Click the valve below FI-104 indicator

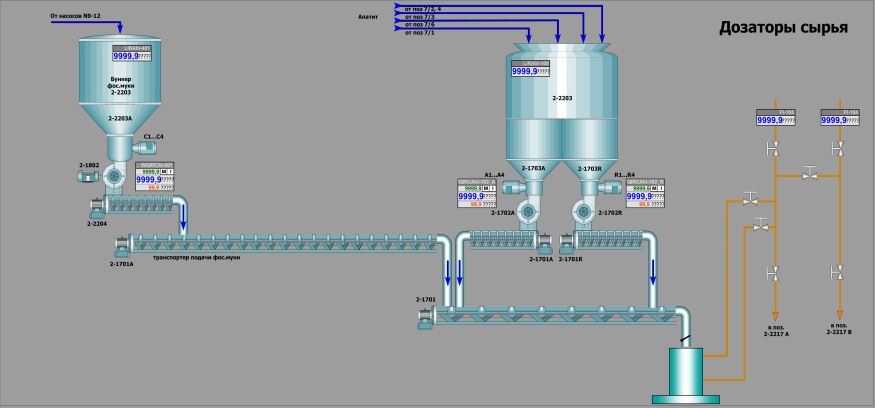pos(838,149)
